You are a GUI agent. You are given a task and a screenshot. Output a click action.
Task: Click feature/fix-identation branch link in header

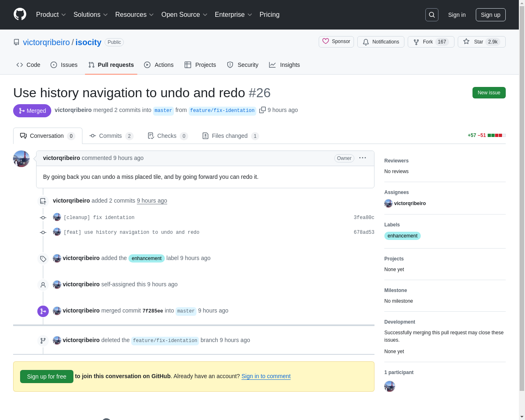[x=222, y=110]
